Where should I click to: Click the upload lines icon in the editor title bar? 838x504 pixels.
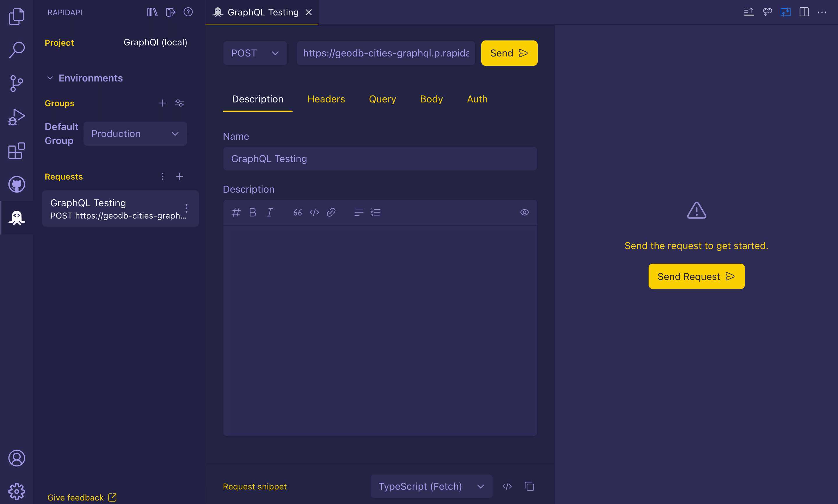coord(749,12)
